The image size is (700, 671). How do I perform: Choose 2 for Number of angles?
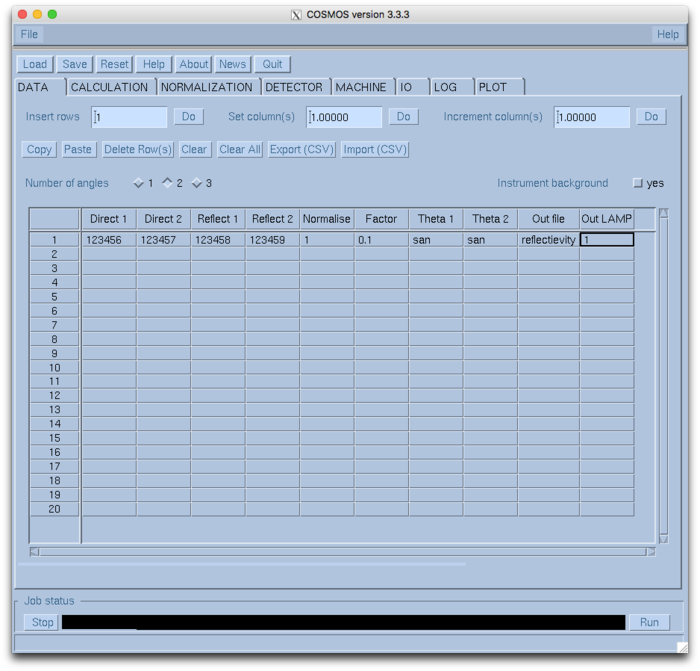pyautogui.click(x=168, y=183)
